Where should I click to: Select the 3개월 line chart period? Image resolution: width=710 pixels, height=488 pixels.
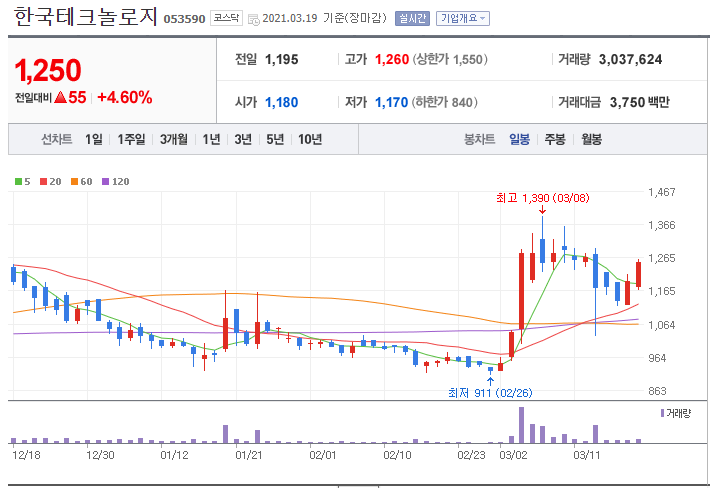pos(173,139)
